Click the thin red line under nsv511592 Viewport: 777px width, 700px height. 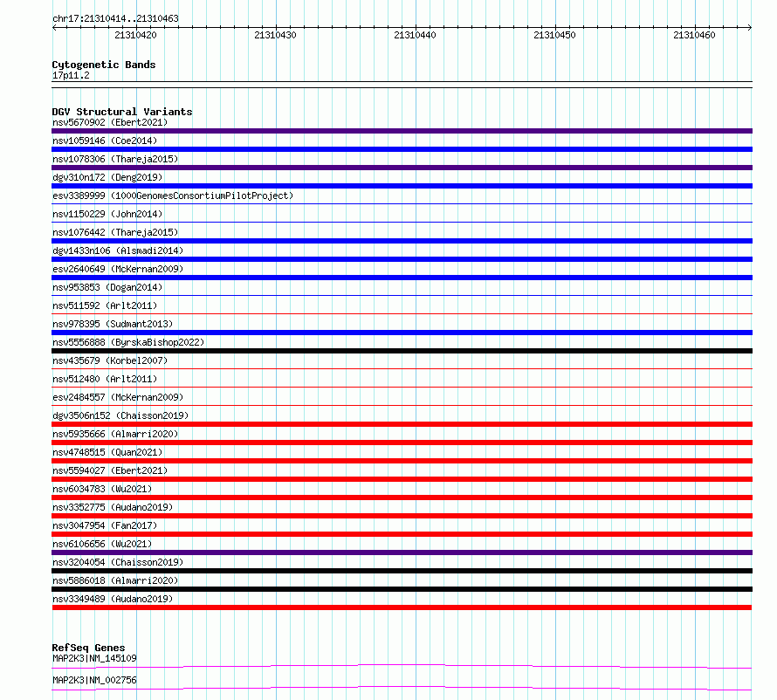coord(402,313)
